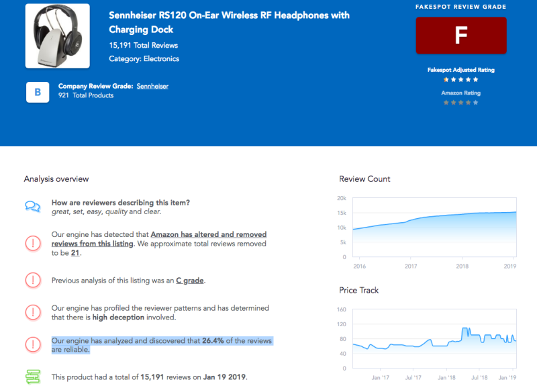Click the alert icon beside altered reviews notice

33,244
